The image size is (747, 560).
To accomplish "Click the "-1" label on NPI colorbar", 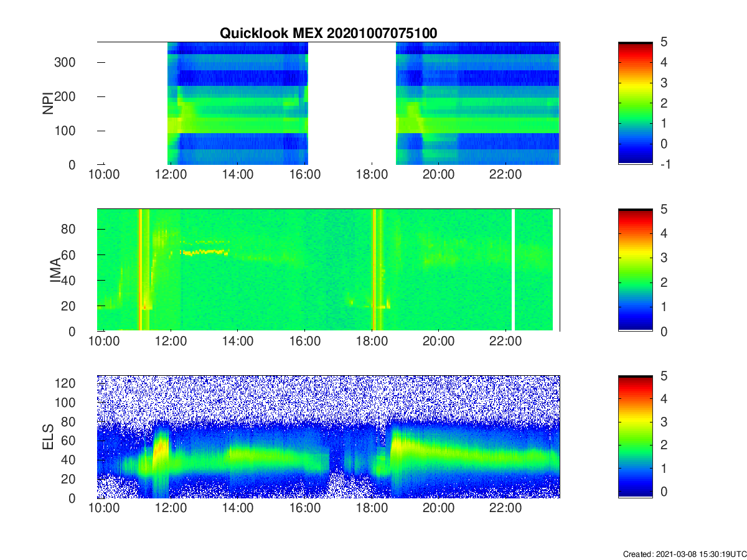I will pos(666,164).
